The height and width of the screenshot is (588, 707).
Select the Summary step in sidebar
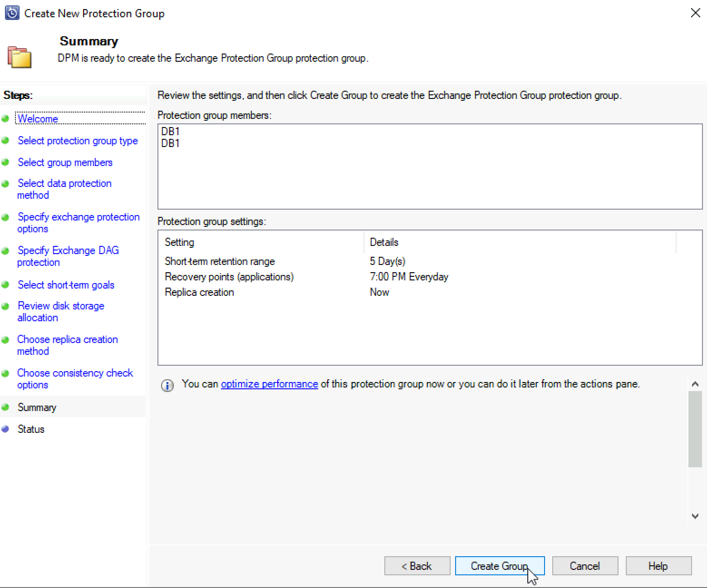[37, 407]
